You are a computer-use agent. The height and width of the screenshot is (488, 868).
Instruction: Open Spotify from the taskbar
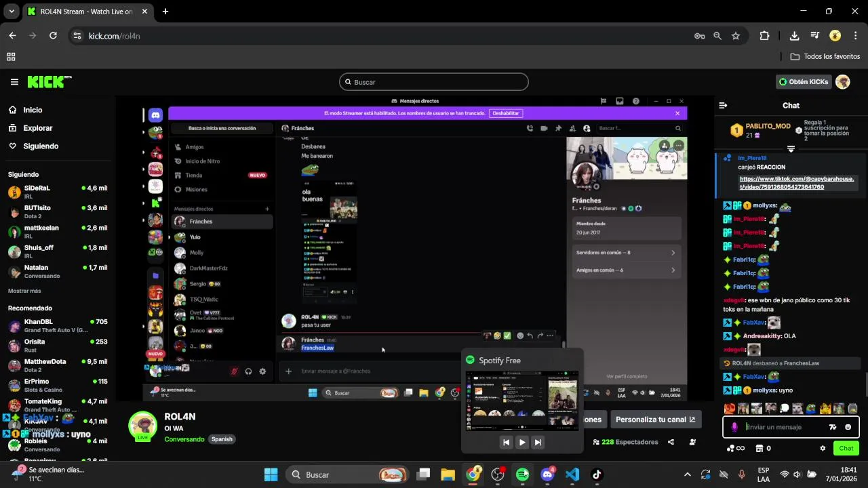(522, 474)
